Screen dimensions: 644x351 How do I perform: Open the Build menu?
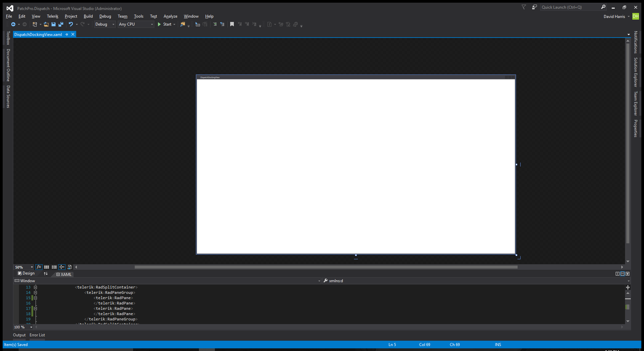[x=88, y=16]
